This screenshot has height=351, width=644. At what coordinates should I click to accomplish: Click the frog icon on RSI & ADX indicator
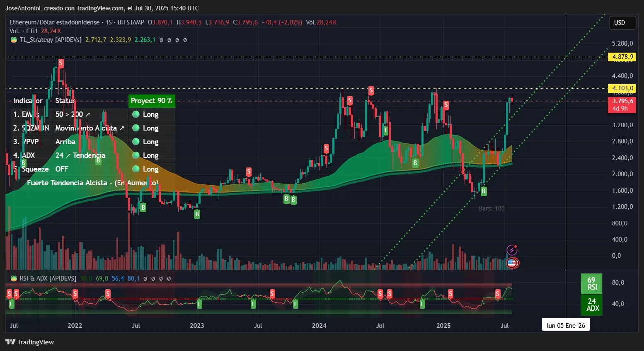(x=13, y=278)
